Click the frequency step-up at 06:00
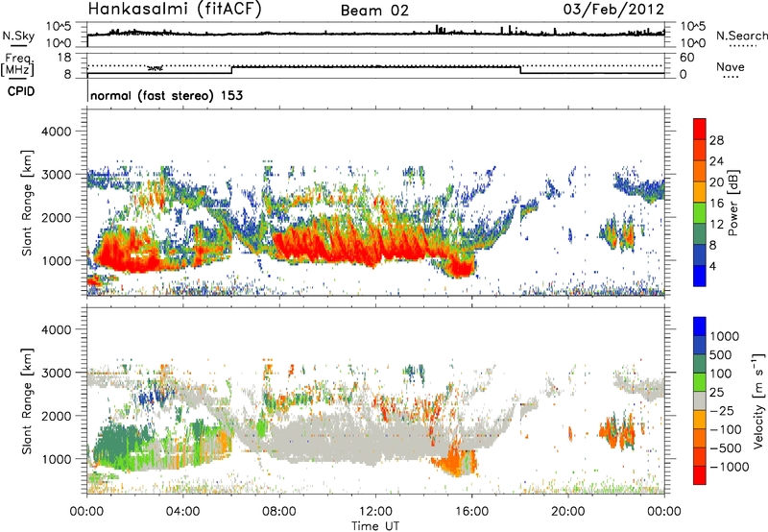Viewport: 768px width, 532px height. click(x=231, y=70)
